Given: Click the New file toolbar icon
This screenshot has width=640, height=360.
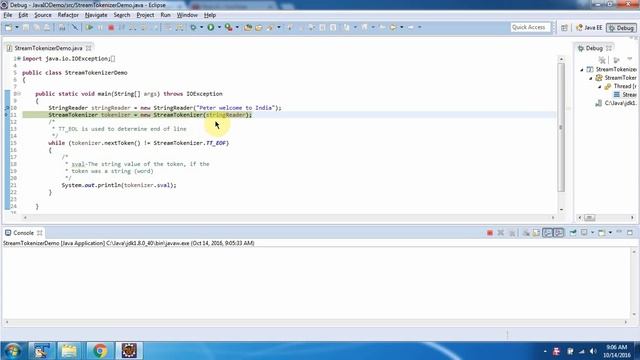Looking at the screenshot, I should point(8,27).
